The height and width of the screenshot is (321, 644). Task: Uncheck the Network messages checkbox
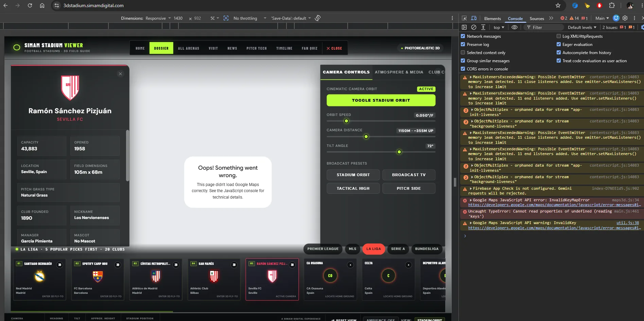point(463,36)
